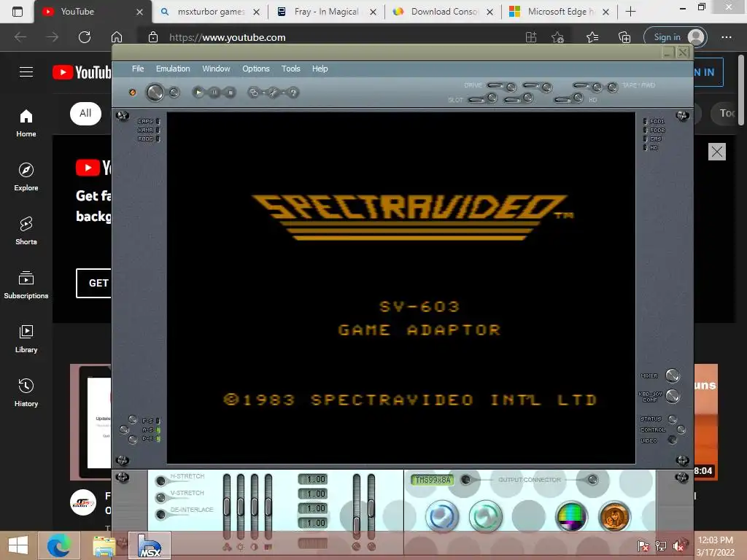Click the HD hard disk button

tap(578, 98)
